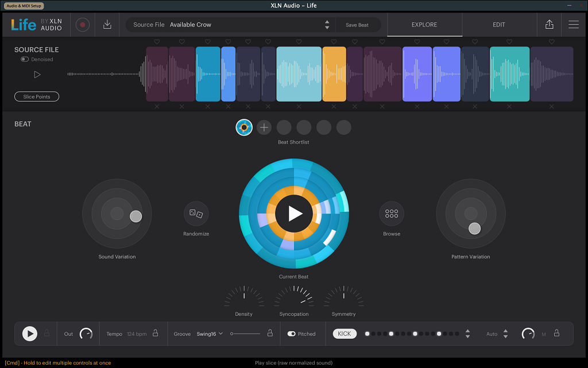Toggle lock next to transport play
Screen dimensions: 588x368
click(x=47, y=333)
